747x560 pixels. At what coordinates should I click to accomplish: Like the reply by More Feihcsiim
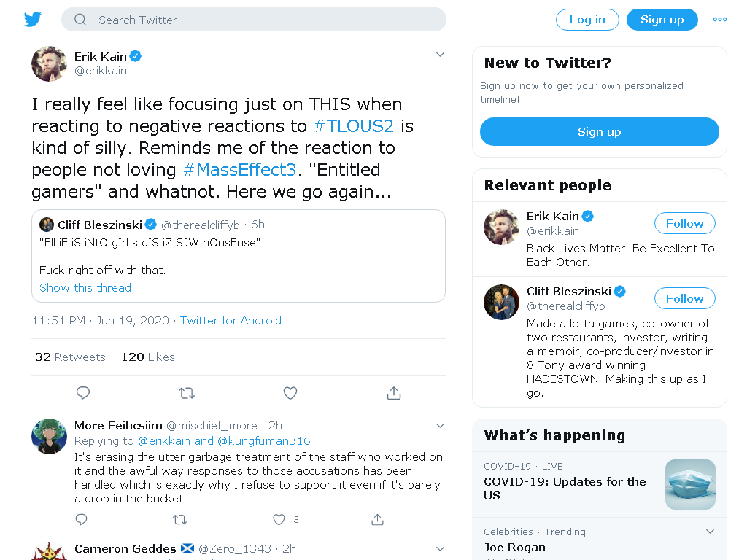(x=279, y=519)
